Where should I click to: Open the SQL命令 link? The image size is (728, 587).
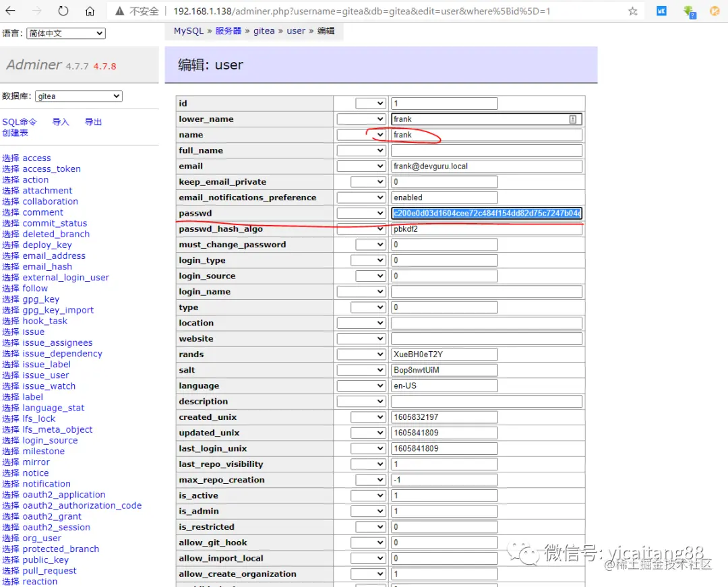tap(19, 121)
